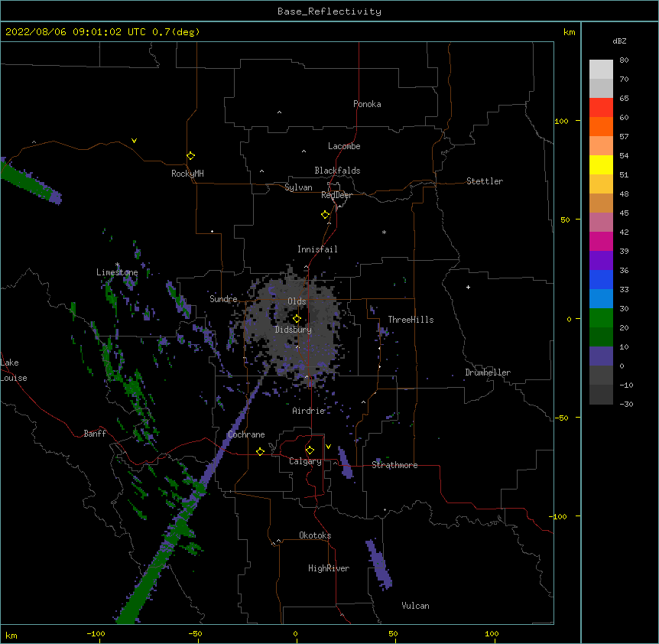Screen dimensions: 659x644
Task: Select the yellow diamond marker above Calgary label
Action: 310,450
